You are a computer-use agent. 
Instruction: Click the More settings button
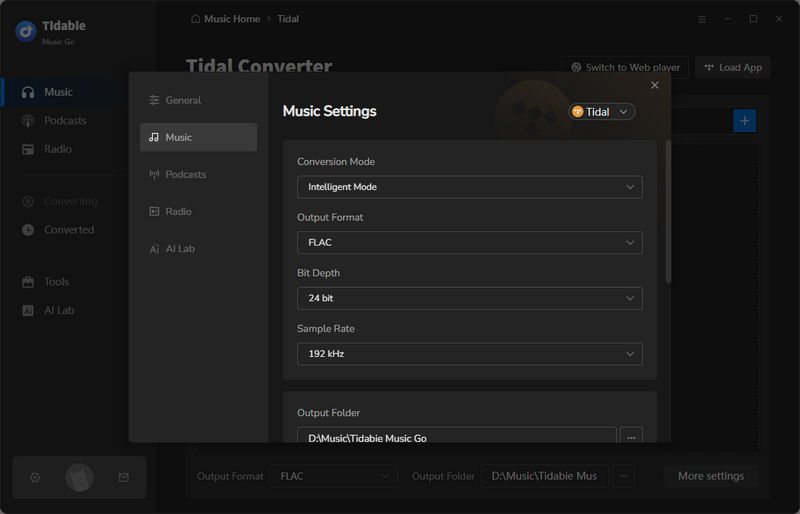711,476
